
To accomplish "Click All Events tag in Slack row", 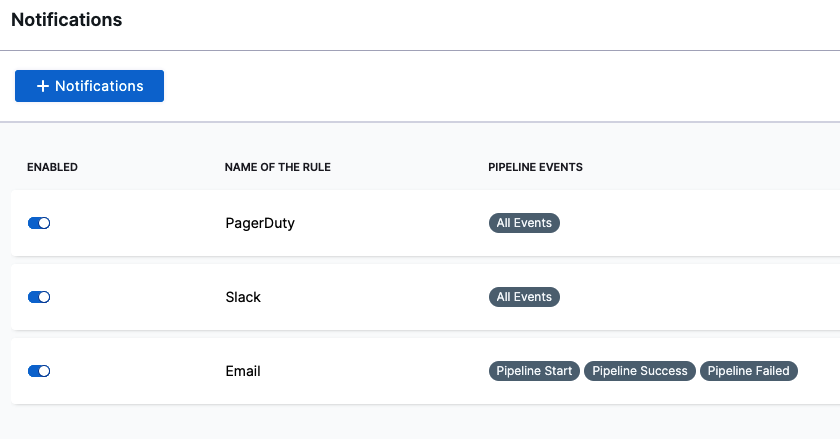I will point(524,297).
